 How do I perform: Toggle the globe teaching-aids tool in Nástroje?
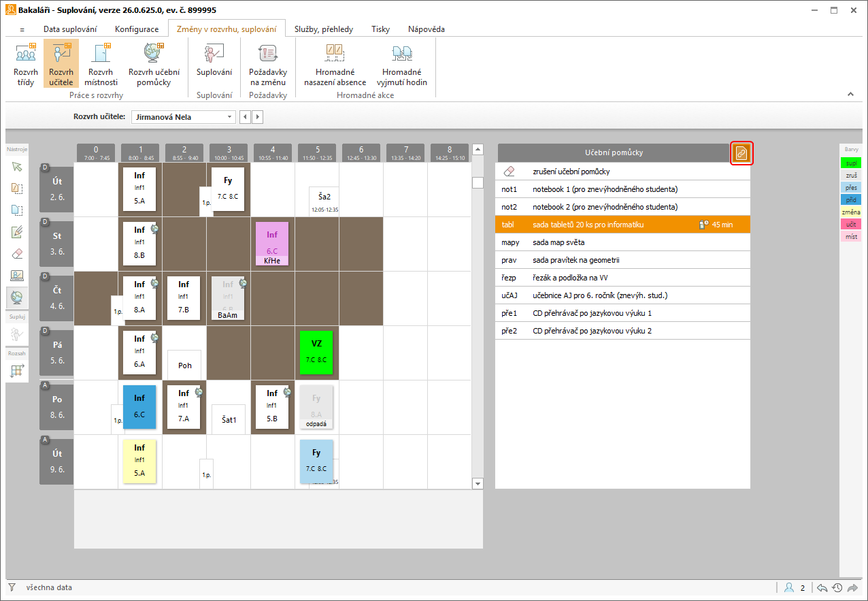click(17, 297)
